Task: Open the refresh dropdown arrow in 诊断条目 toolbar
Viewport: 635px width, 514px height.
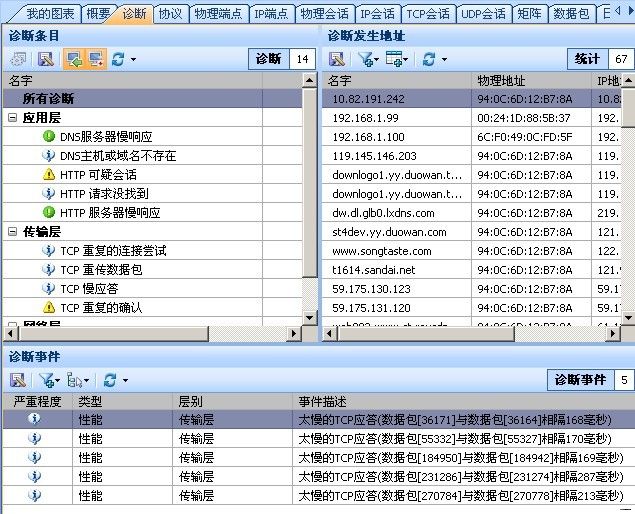Action: click(133, 60)
